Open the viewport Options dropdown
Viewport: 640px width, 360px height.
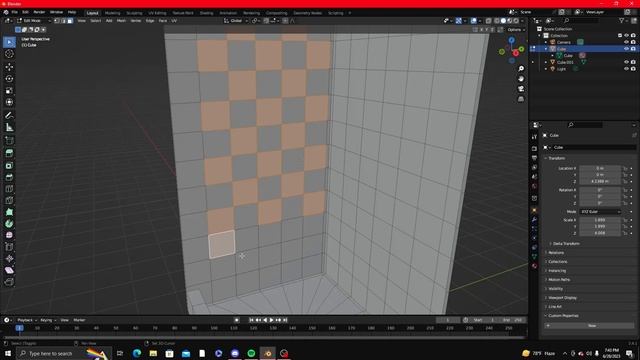(x=516, y=30)
